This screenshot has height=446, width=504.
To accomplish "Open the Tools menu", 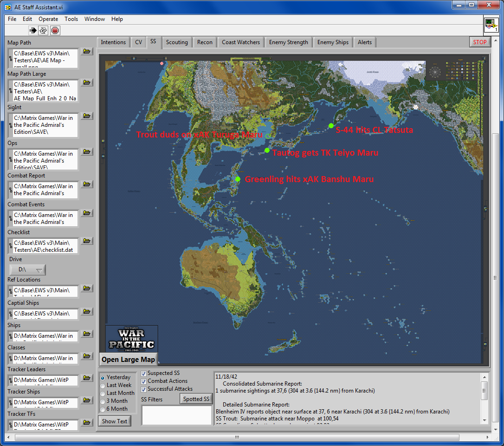I will [x=71, y=19].
